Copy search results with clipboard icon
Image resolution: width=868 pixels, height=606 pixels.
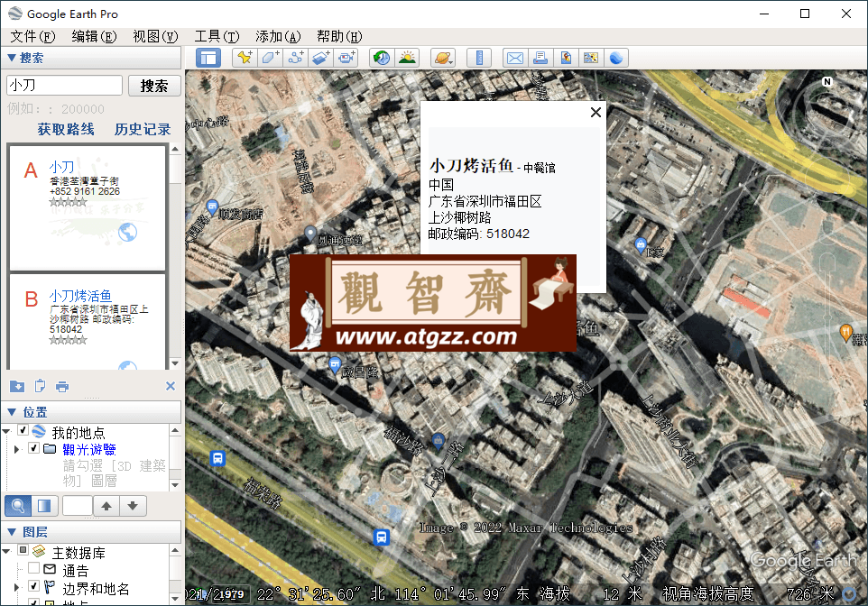pyautogui.click(x=40, y=386)
